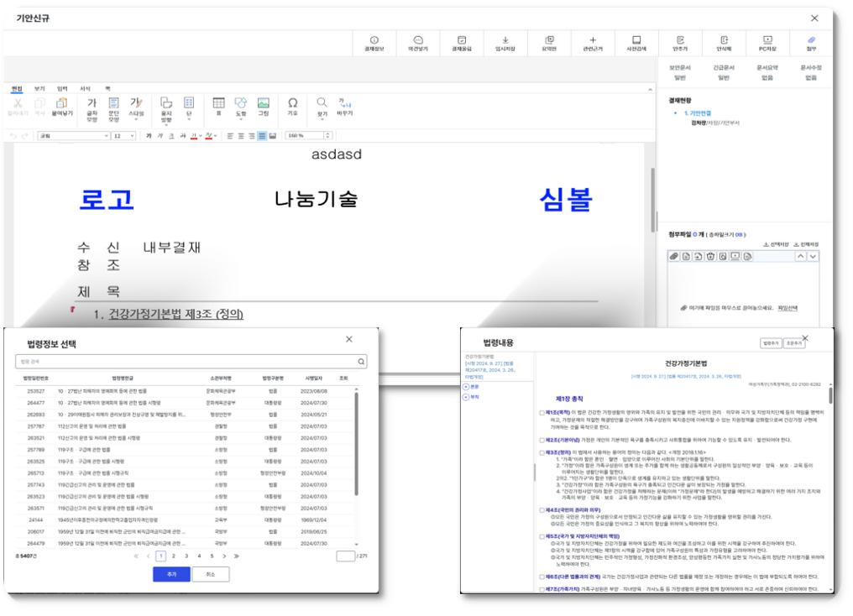Open the 입력 editor tab
The width and height of the screenshot is (853, 616).
point(62,88)
